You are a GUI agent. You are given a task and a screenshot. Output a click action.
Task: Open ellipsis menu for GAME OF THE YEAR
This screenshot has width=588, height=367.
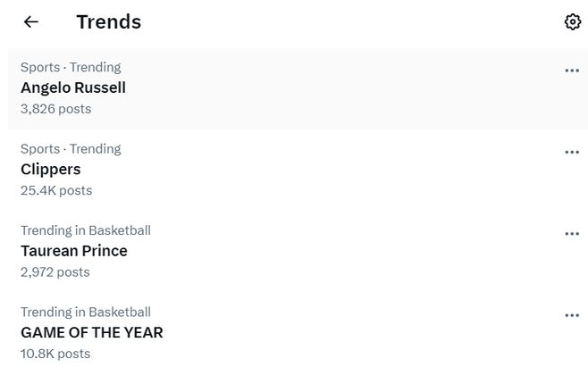(572, 315)
